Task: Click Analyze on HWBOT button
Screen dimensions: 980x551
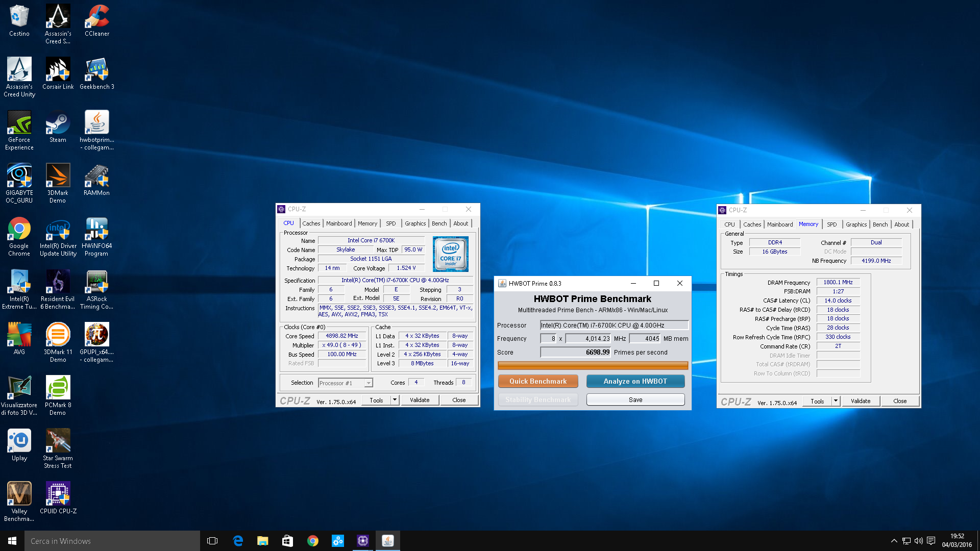Action: (635, 381)
